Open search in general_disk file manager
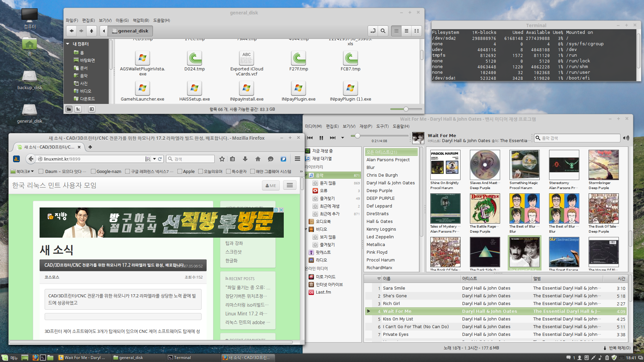 [383, 31]
